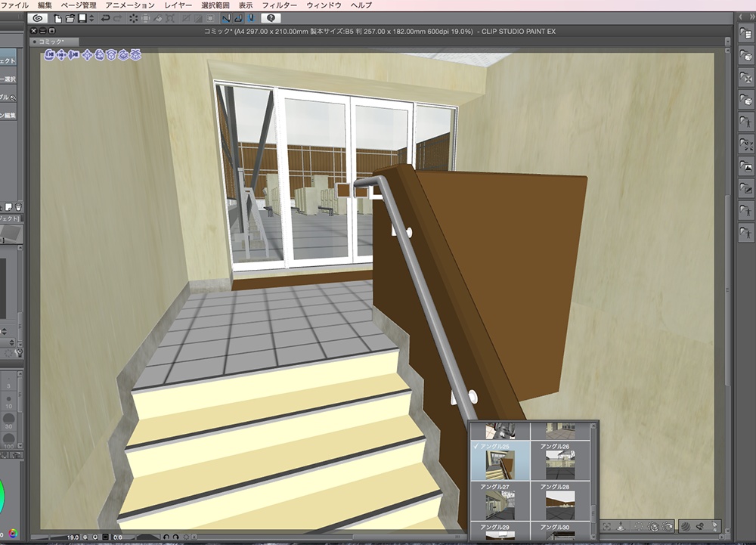Screen dimensions: 756x545
Task: Click the striped sphere light source icon
Action: click(x=686, y=527)
